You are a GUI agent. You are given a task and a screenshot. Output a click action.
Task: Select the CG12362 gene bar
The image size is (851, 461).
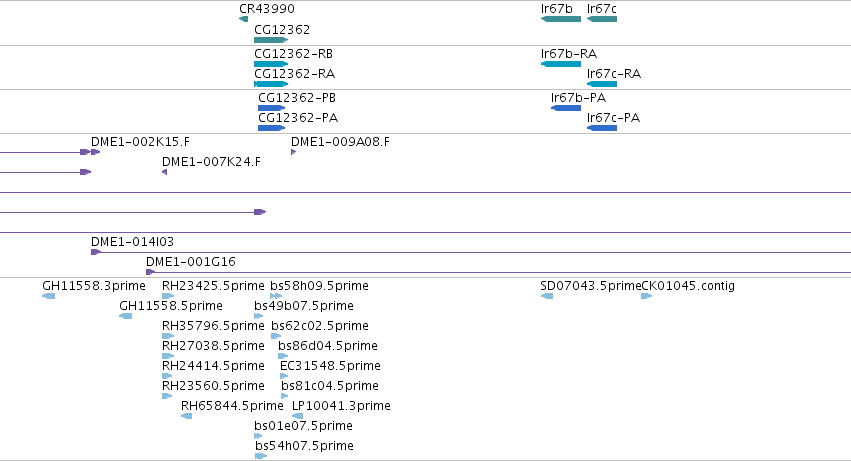[x=271, y=40]
